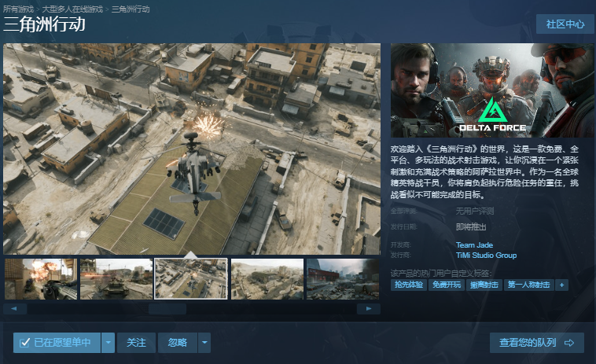Viewport: 596px width, 364px height.
Task: Select the 第一人称射击 tag
Action: click(528, 285)
